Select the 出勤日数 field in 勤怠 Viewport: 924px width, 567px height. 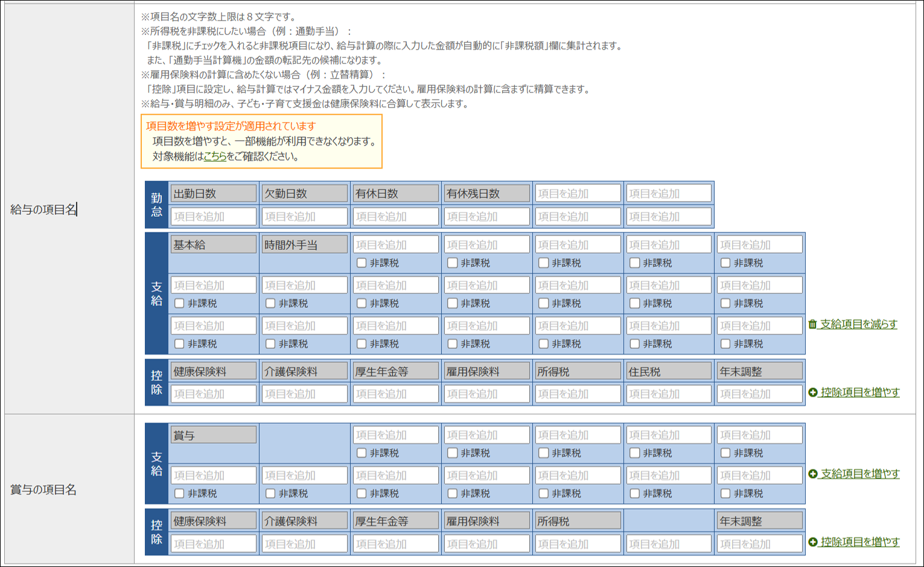214,194
